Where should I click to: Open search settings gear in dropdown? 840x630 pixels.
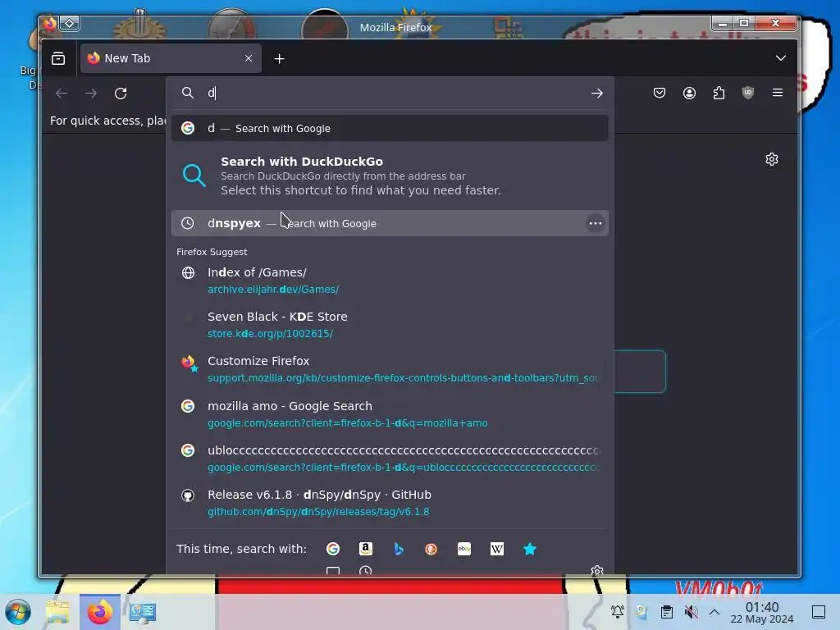(597, 570)
